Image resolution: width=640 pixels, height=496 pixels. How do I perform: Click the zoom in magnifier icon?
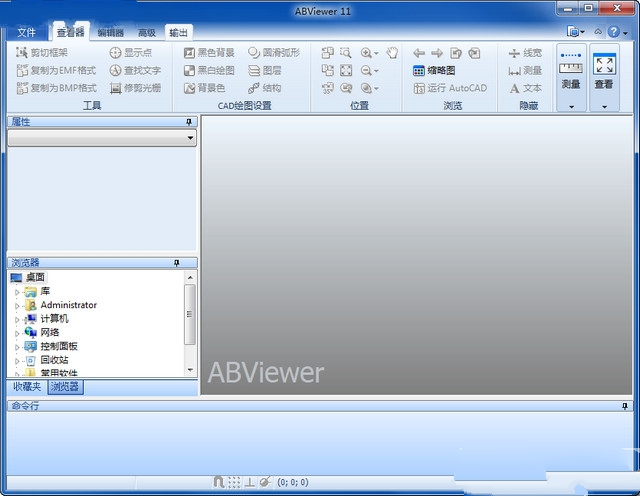(x=366, y=53)
